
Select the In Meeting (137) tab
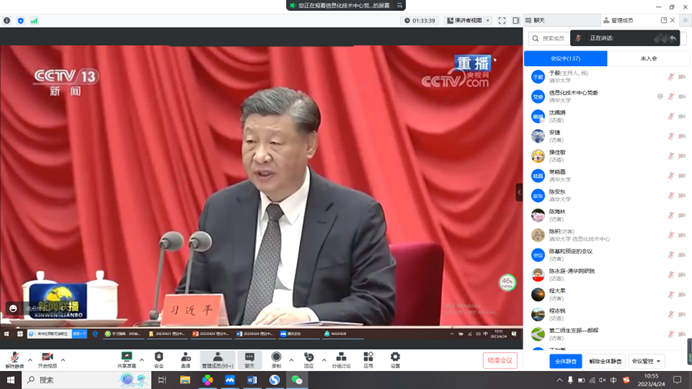(x=565, y=58)
